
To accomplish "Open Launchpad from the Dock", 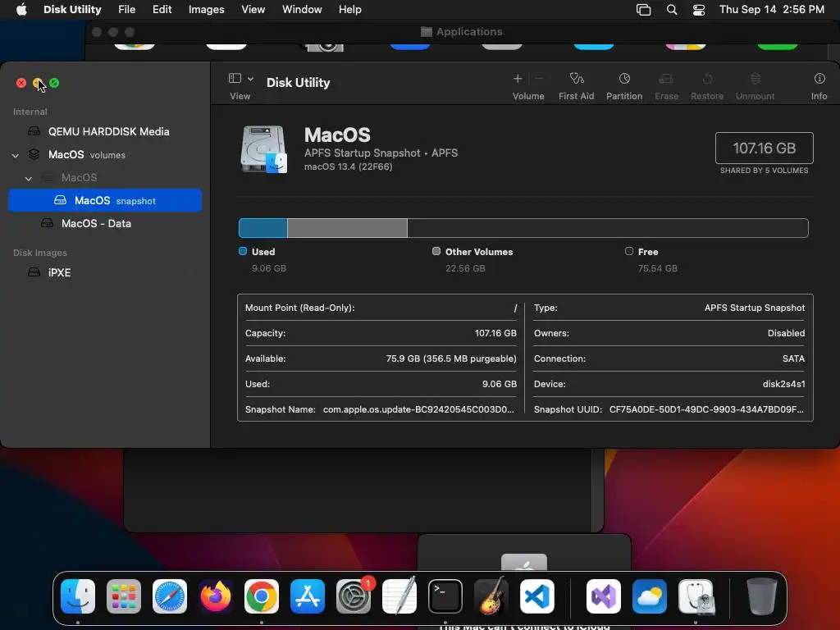I will click(x=124, y=596).
